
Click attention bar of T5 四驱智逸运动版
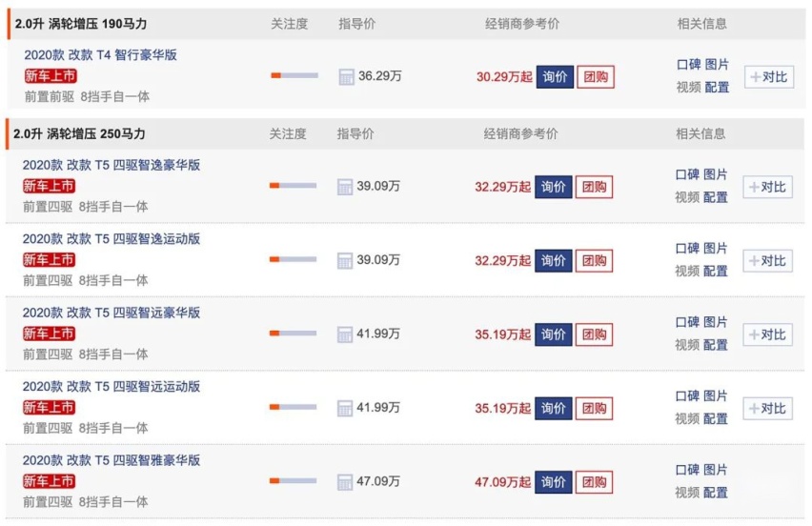coord(294,259)
